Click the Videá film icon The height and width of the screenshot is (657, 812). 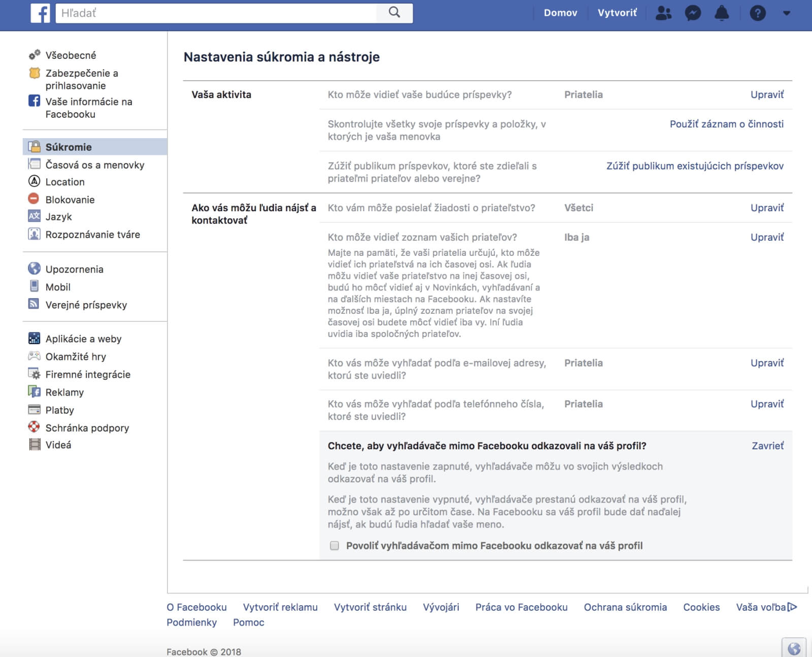pos(34,444)
